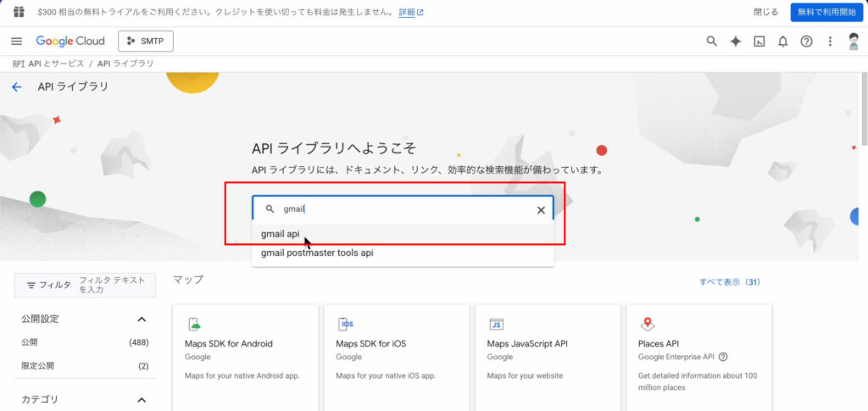
Task: Click the Places API pin icon
Action: coord(647,325)
